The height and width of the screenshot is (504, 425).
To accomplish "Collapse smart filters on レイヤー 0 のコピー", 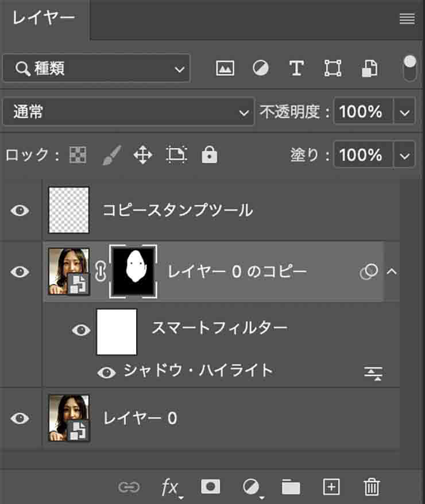I will tap(392, 272).
